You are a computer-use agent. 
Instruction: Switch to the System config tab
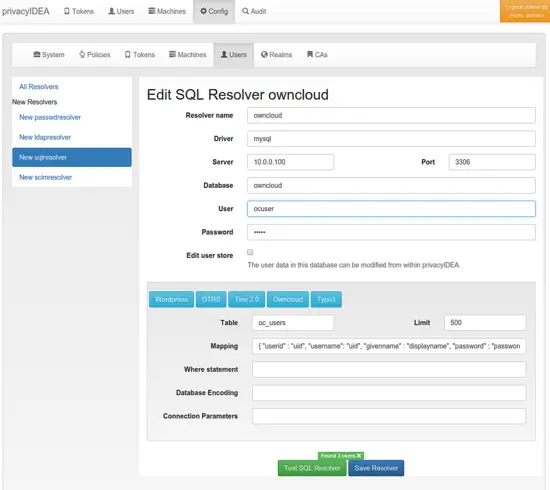49,55
